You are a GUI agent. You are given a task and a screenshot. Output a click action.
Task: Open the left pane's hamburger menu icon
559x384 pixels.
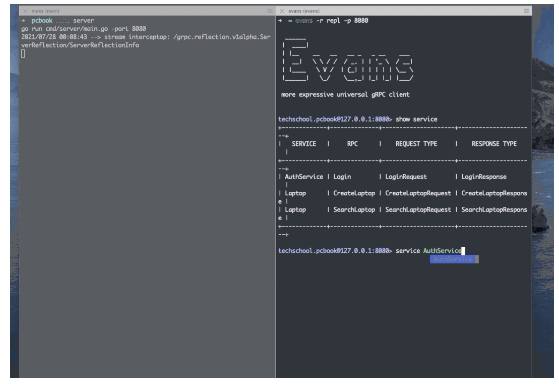click(270, 11)
